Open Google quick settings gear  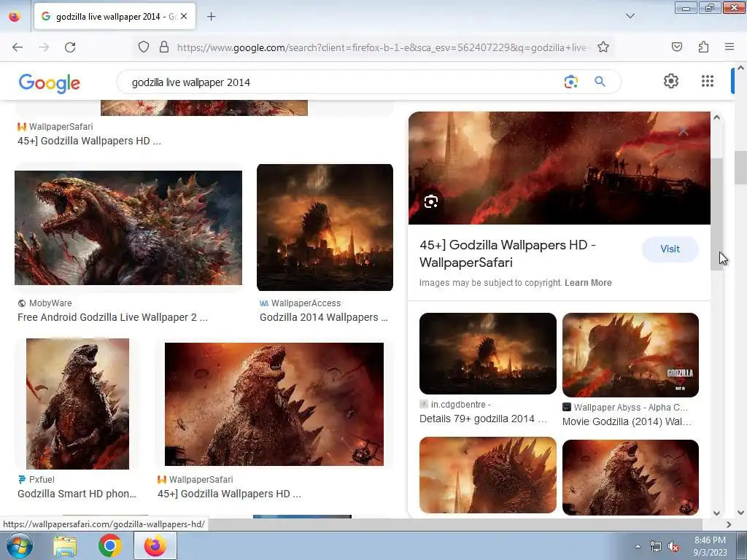[x=671, y=81]
